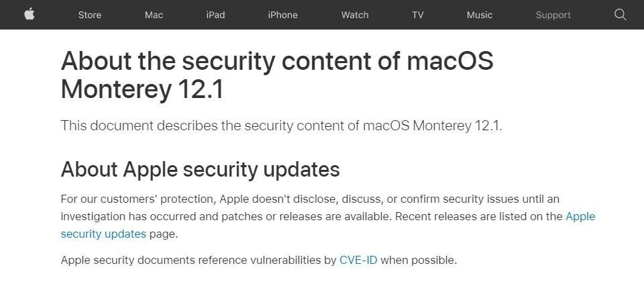Choose TV from the top navigation
644x282 pixels.
pyautogui.click(x=418, y=15)
